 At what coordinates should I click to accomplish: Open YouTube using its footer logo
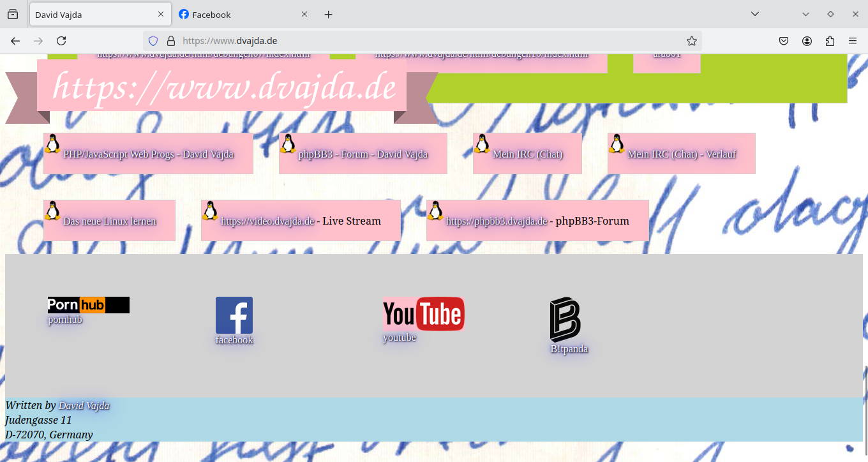423,313
